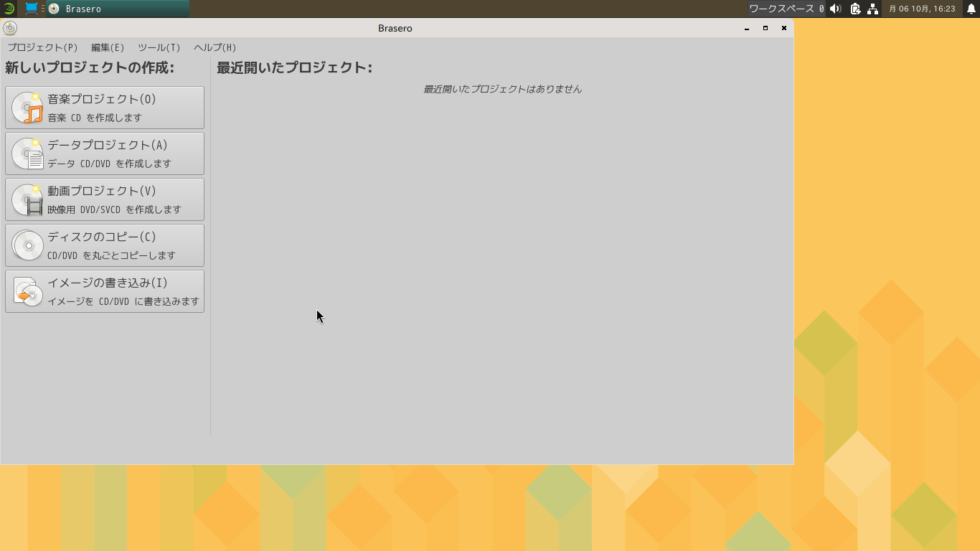
Task: Open the clock showing 16:23
Action: click(922, 9)
